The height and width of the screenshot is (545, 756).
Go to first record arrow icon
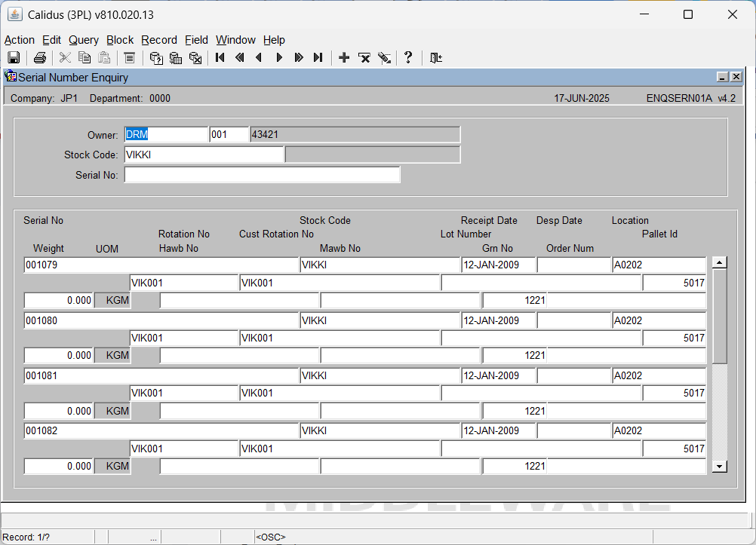[220, 58]
